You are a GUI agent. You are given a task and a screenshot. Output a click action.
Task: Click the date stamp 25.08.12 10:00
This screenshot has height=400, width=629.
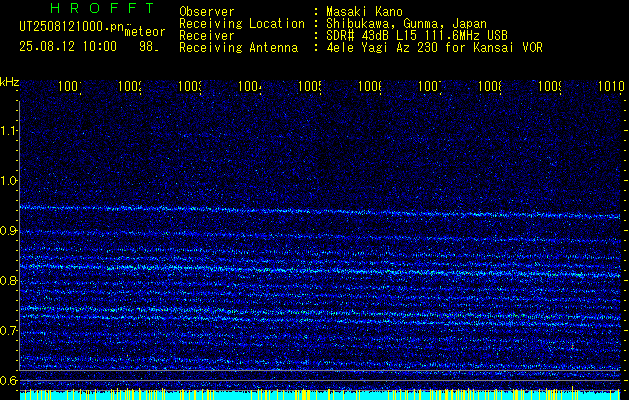(68, 46)
